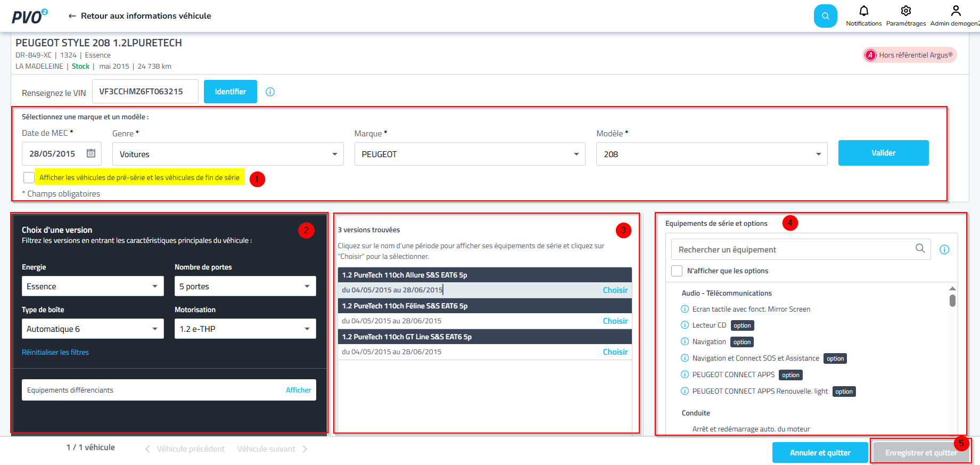Click equipment list scrollbar thumb

952,300
